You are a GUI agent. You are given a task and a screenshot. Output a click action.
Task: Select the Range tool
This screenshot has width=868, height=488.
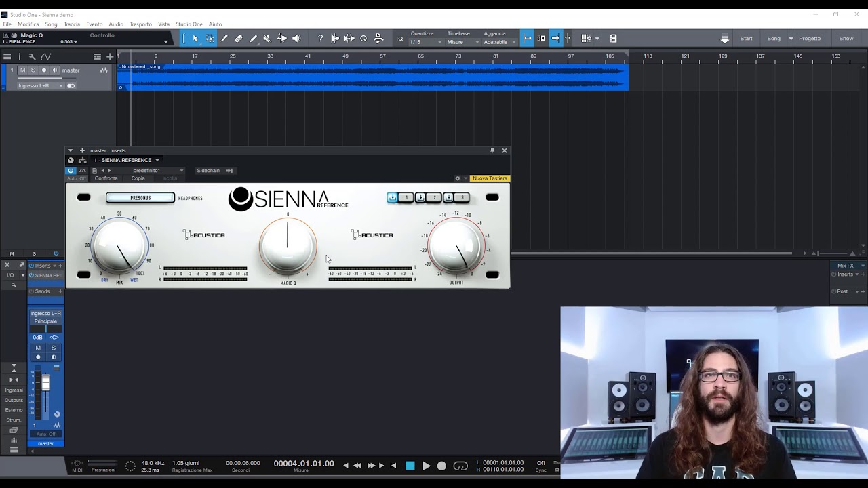pos(210,39)
